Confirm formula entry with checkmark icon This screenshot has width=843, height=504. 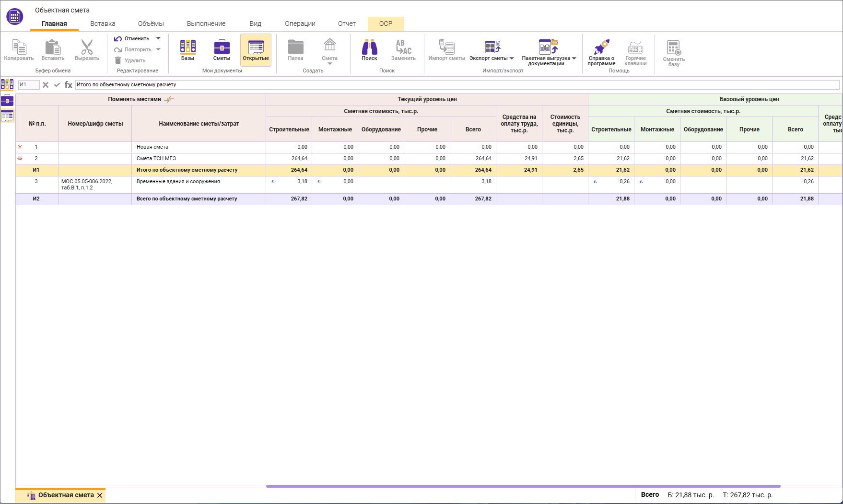coord(57,85)
